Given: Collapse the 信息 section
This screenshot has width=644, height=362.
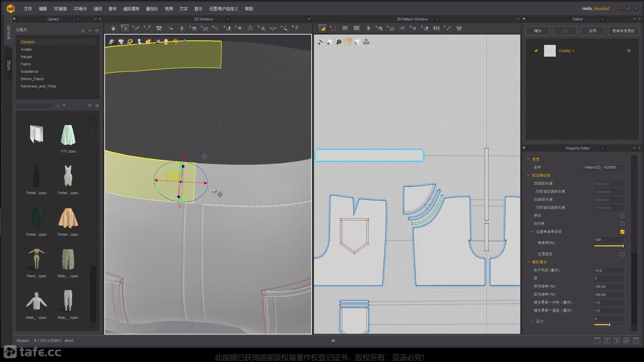Looking at the screenshot, I should point(528,159).
